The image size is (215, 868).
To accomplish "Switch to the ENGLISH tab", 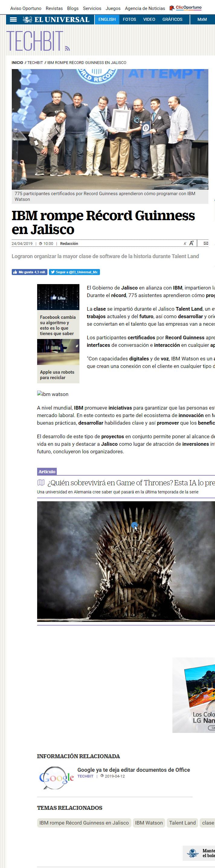I will tap(107, 20).
